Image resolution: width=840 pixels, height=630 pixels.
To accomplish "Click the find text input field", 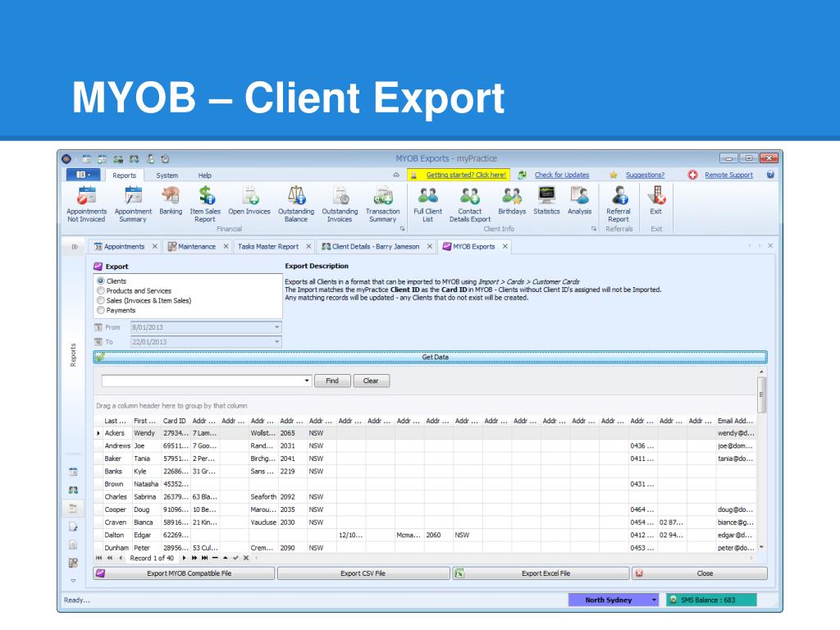I will [202, 381].
